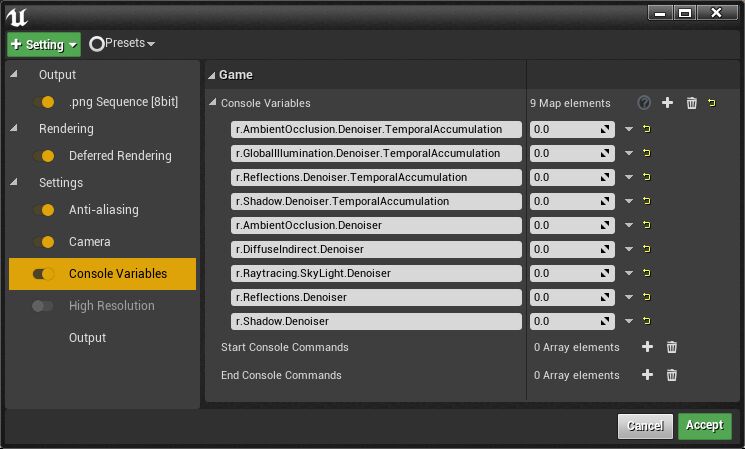The height and width of the screenshot is (449, 745).
Task: Disable the Console Variables setting switch
Action: point(43,274)
